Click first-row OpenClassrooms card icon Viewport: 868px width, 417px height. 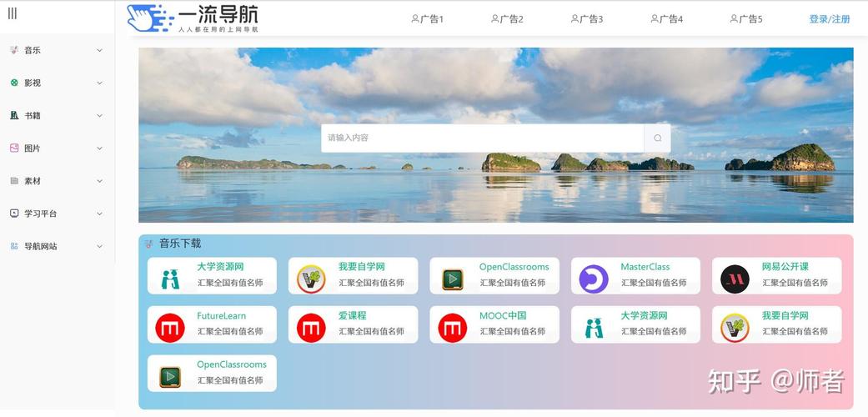click(x=452, y=279)
